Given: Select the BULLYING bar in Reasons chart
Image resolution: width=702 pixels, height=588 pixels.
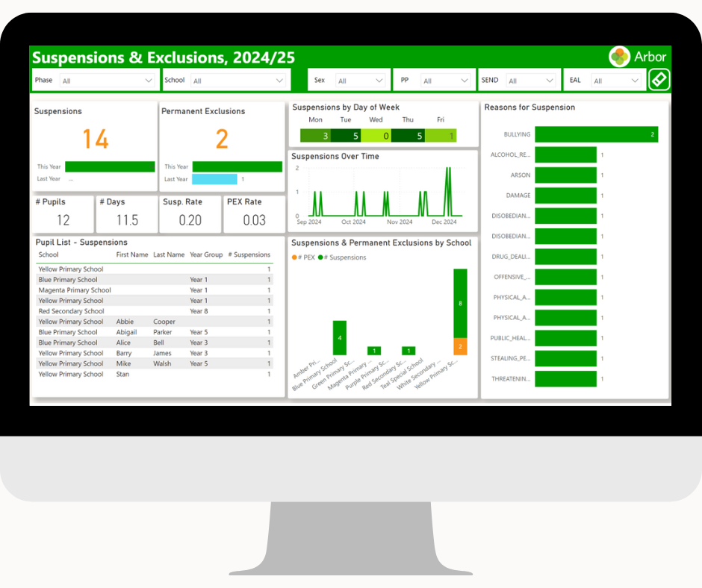Looking at the screenshot, I should click(596, 134).
